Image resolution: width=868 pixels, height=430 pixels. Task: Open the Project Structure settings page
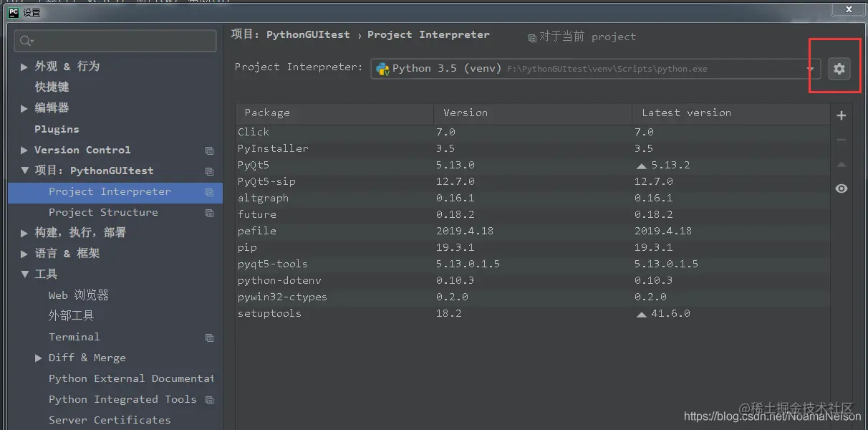(x=103, y=212)
